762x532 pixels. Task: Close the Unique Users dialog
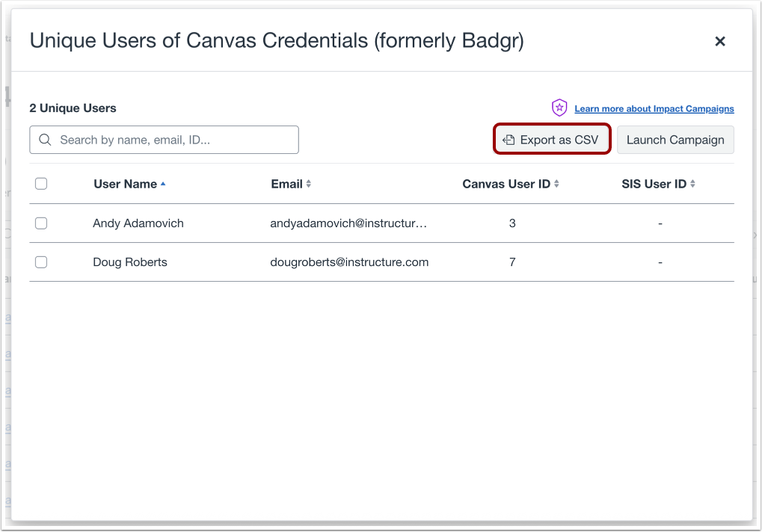(x=720, y=42)
